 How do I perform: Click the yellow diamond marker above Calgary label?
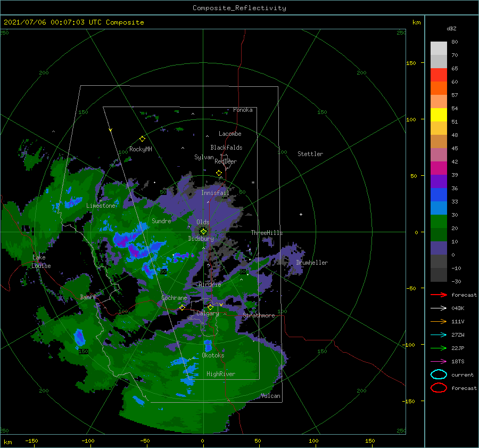[210, 307]
